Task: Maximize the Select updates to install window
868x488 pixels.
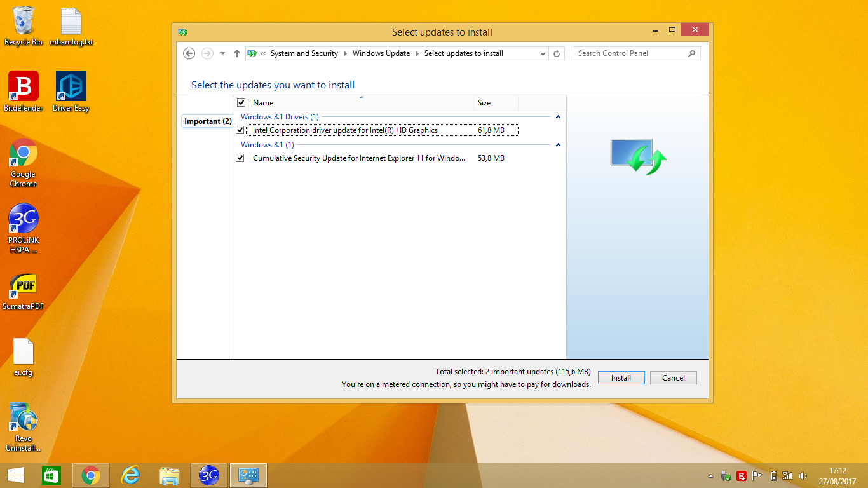Action: click(x=672, y=30)
